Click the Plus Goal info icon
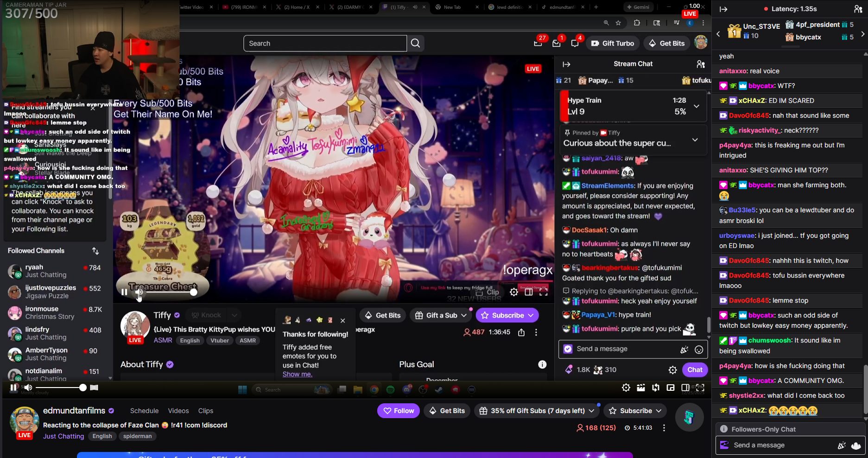Screen dimensions: 868x458 click(x=542, y=364)
